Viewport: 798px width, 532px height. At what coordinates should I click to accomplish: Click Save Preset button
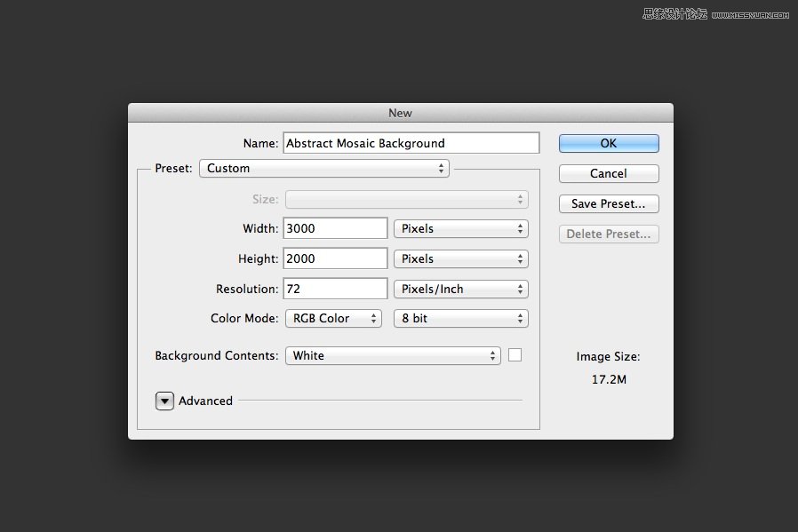(609, 203)
